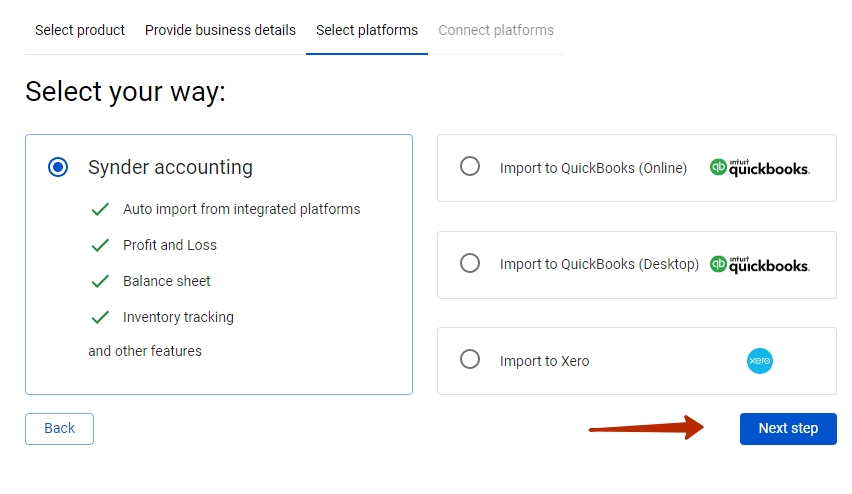This screenshot has width=852, height=494.
Task: Click the 'and other features' text
Action: click(145, 351)
